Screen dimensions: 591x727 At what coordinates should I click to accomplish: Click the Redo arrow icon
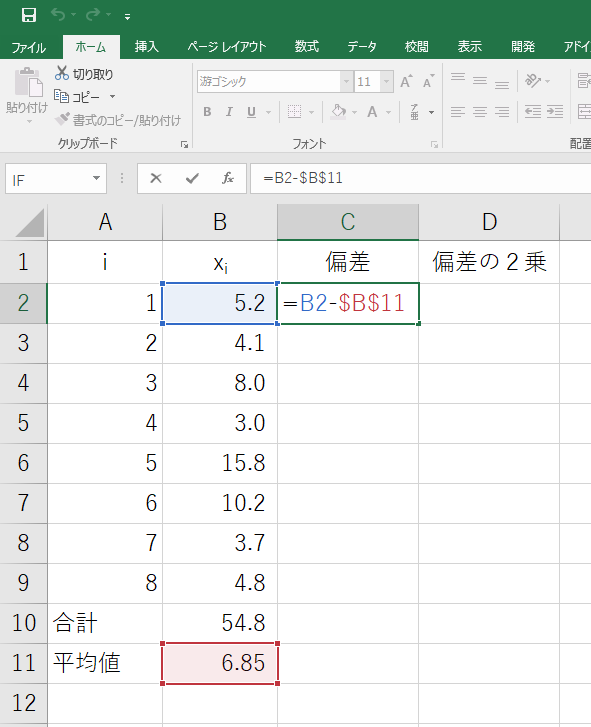93,15
